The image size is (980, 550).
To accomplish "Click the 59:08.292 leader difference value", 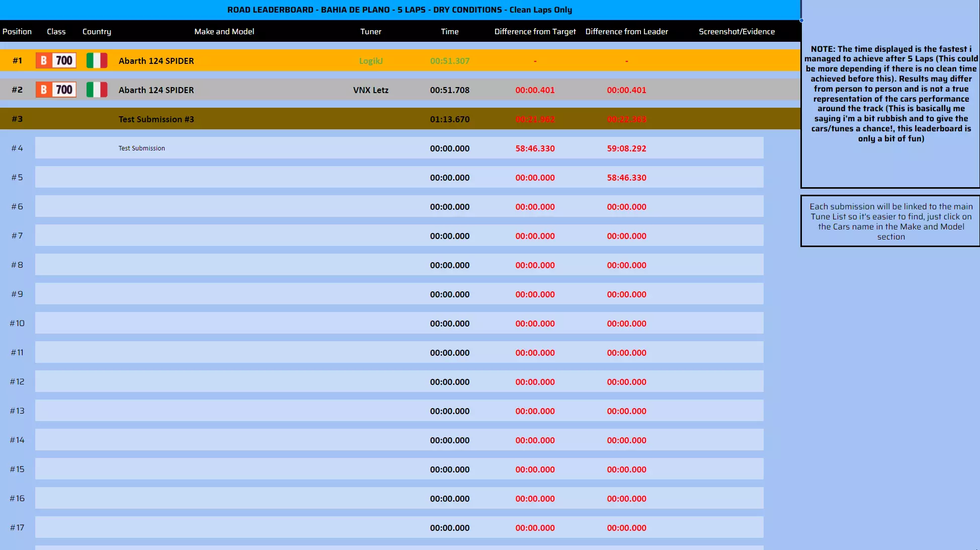I will 626,148.
